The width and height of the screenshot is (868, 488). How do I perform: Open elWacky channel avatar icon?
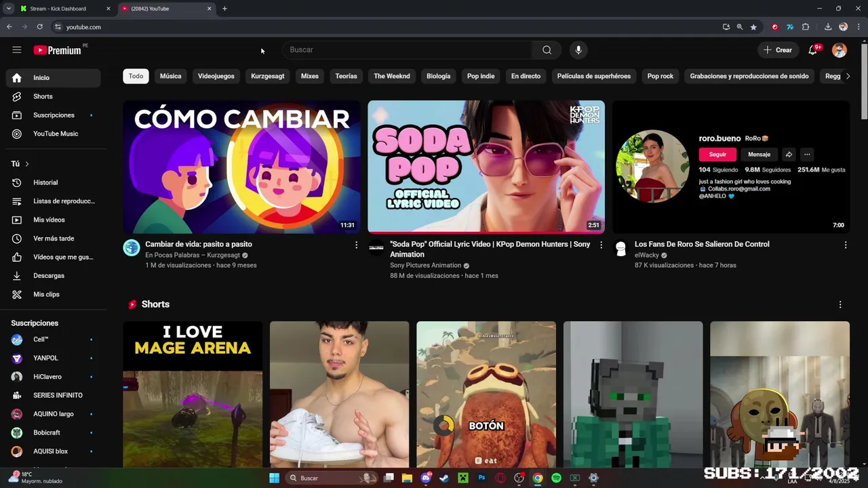[x=620, y=247]
